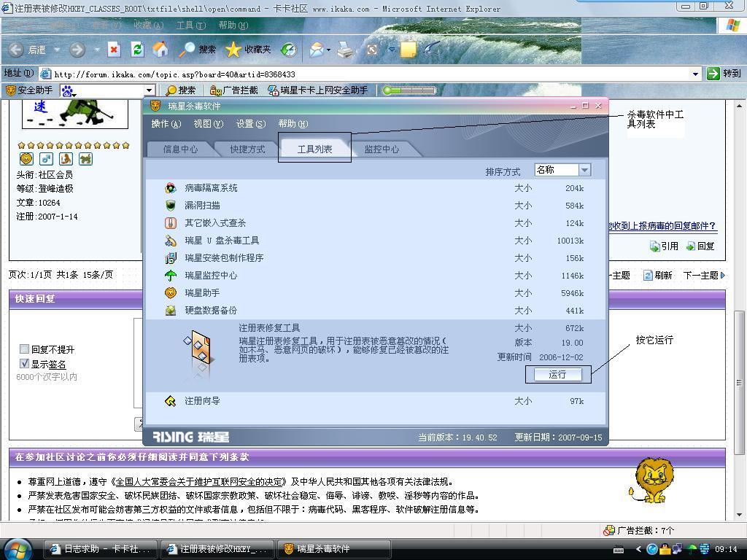The image size is (747, 560).
Task: Click the green progress bar in toolbar
Action: coord(410,90)
